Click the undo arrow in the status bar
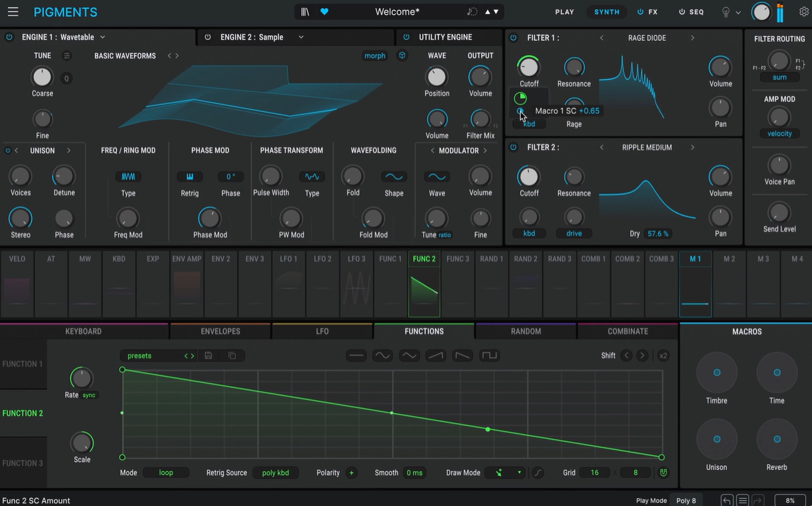812x506 pixels. point(727,500)
